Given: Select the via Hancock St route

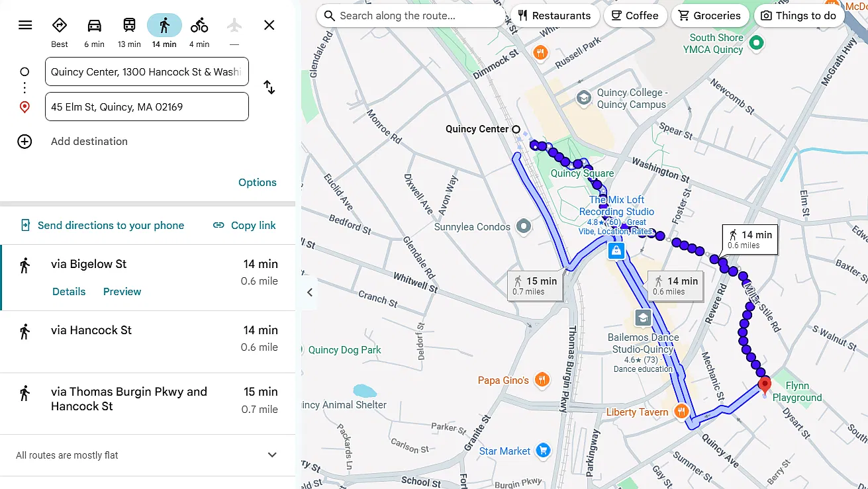Looking at the screenshot, I should 148,341.
